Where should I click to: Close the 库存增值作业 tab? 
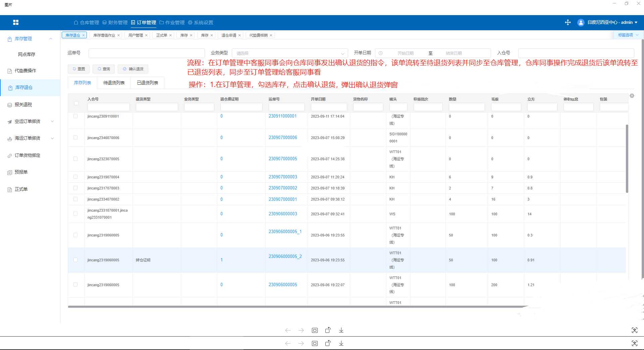[118, 35]
